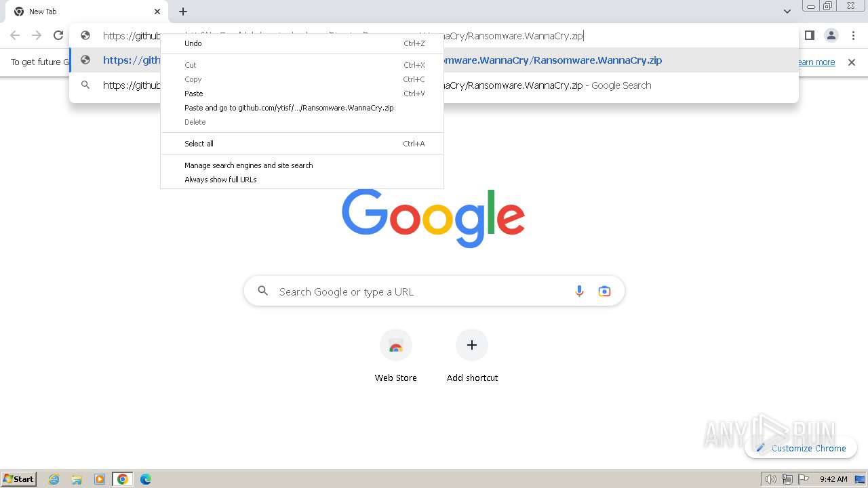This screenshot has height=488, width=868.
Task: Dismiss the info bar with X
Action: click(852, 62)
